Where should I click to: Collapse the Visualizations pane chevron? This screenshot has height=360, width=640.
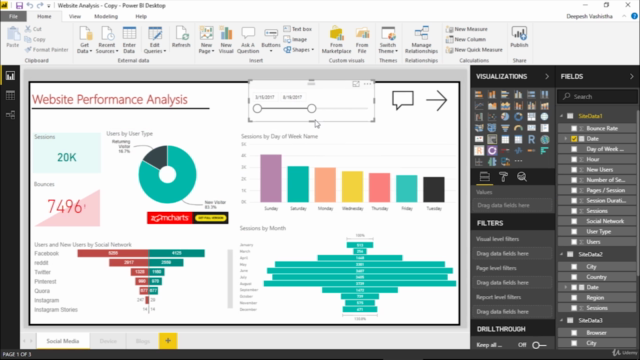tap(547, 76)
